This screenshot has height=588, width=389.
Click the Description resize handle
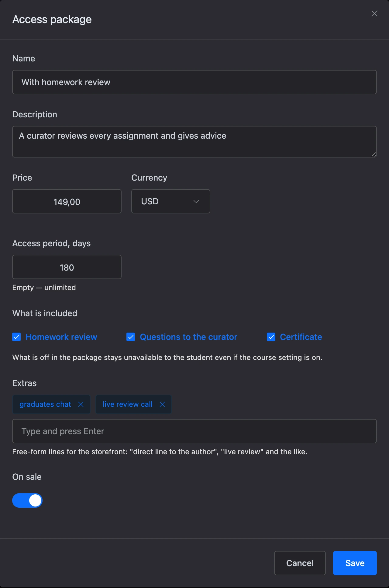(374, 154)
